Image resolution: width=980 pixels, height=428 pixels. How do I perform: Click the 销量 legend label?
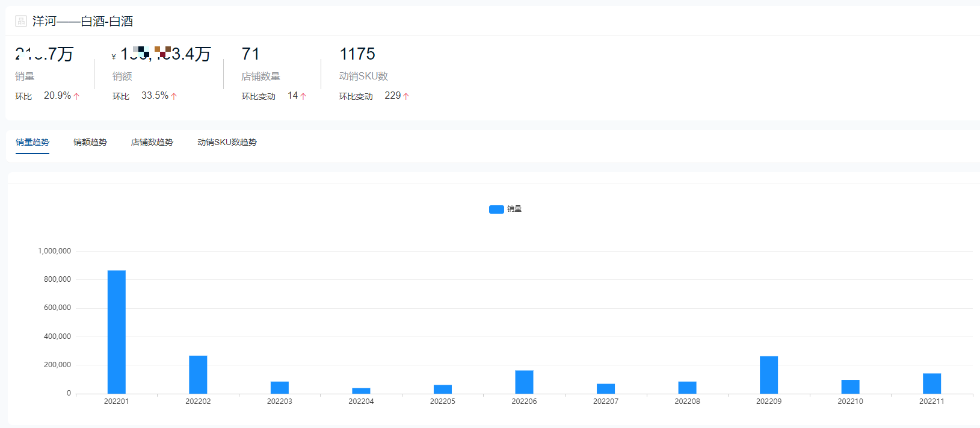coord(514,209)
